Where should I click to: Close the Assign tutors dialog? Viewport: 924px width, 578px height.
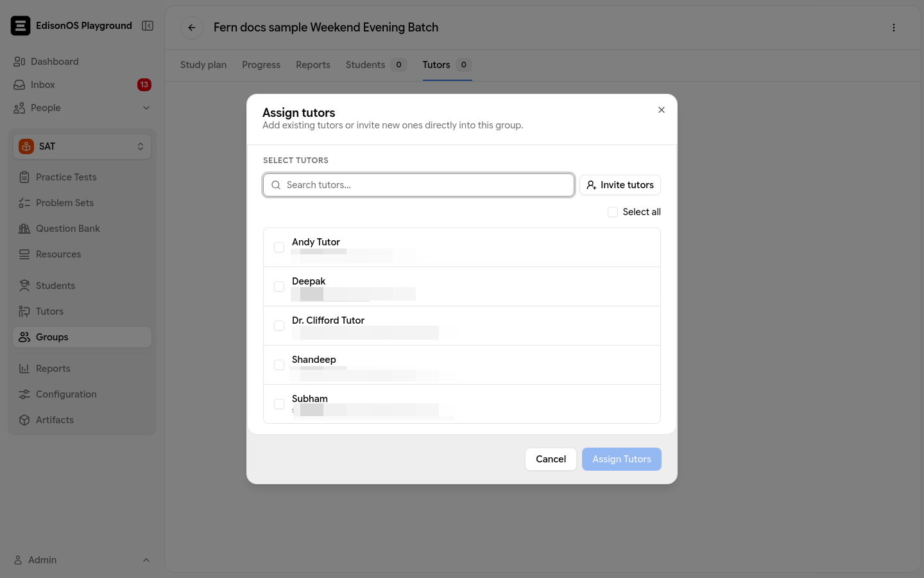pos(661,110)
